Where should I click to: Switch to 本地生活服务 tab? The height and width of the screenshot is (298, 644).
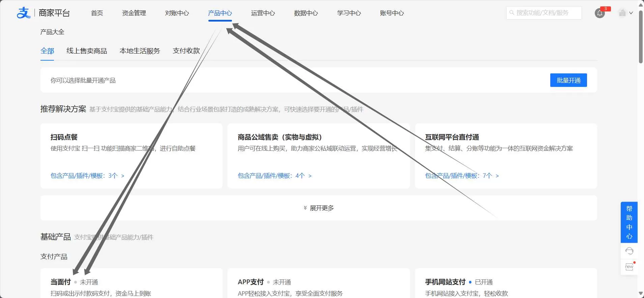(140, 51)
